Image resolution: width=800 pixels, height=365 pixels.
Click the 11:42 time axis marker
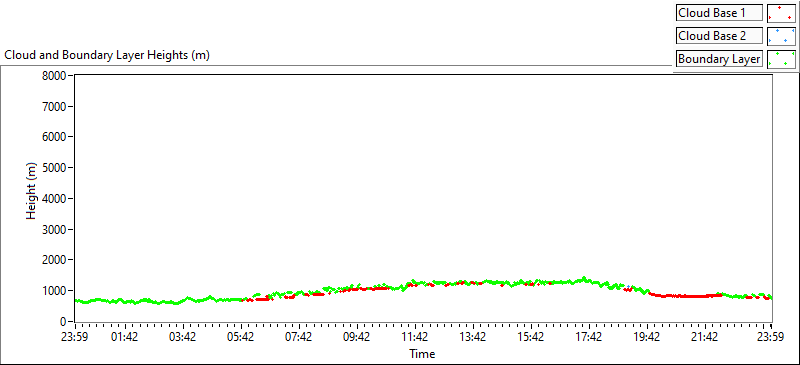point(415,337)
